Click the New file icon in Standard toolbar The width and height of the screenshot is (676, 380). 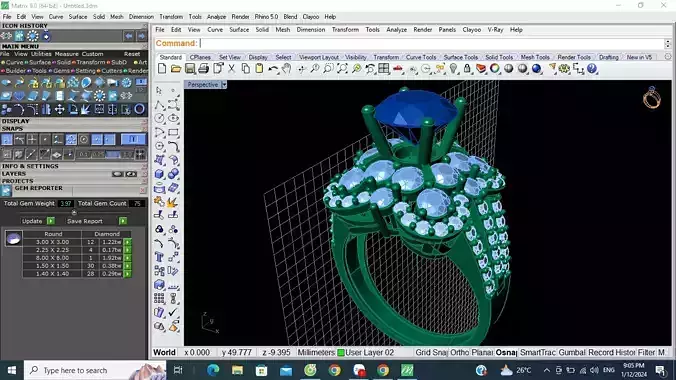tap(162, 69)
